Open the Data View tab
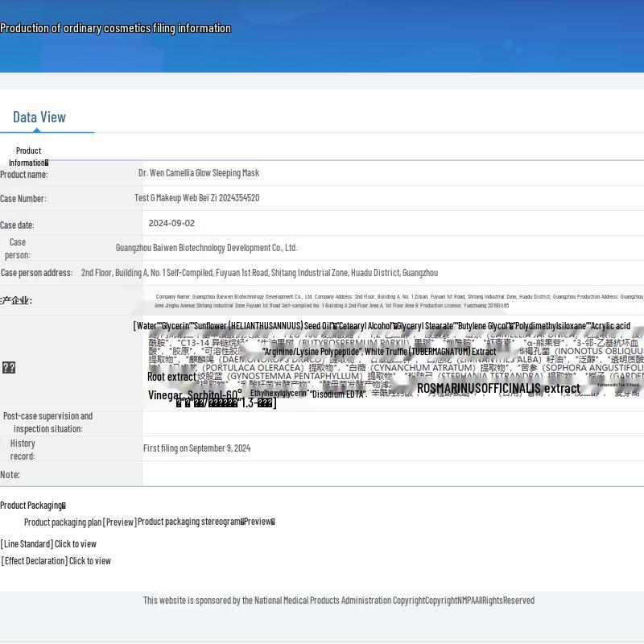 39,118
